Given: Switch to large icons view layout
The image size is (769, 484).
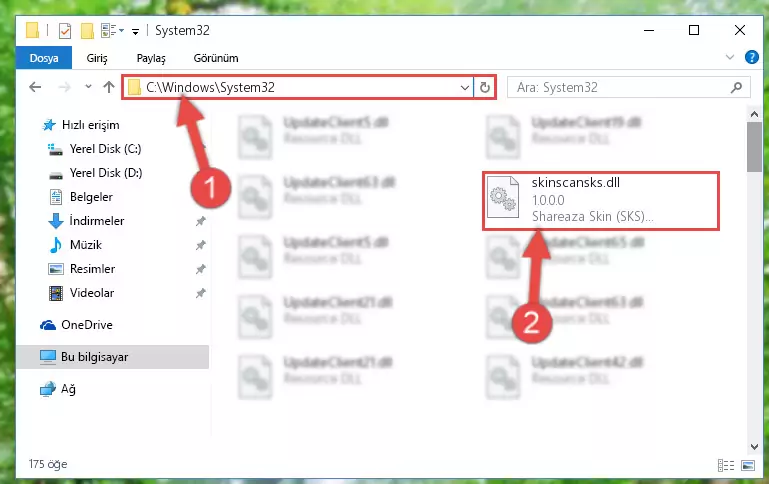Looking at the screenshot, I should coord(748,465).
